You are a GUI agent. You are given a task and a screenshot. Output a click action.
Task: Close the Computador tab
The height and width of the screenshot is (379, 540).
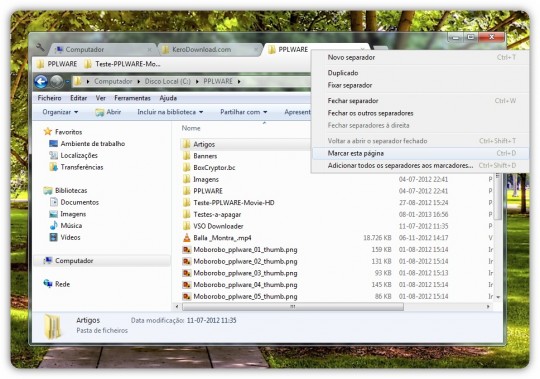(149, 50)
